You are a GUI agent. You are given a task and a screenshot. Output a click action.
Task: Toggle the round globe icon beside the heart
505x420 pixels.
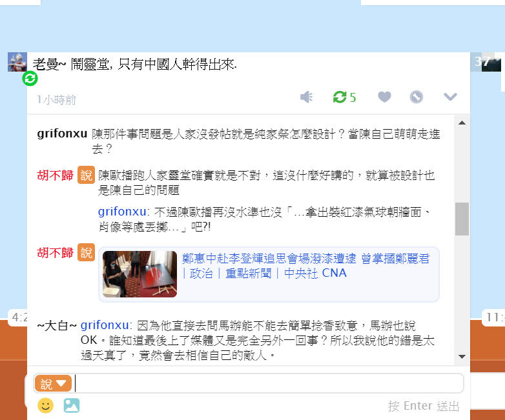pos(416,97)
